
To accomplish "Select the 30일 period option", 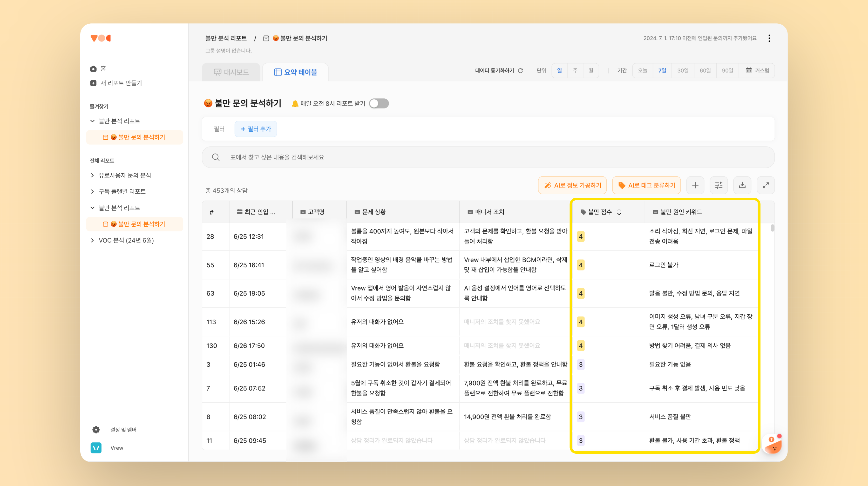I will 683,71.
